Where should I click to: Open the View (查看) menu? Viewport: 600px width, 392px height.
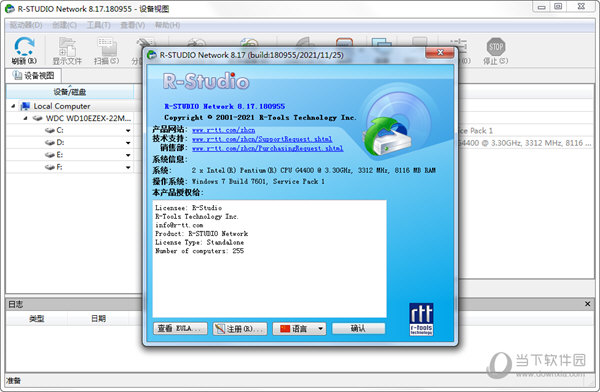[x=132, y=25]
